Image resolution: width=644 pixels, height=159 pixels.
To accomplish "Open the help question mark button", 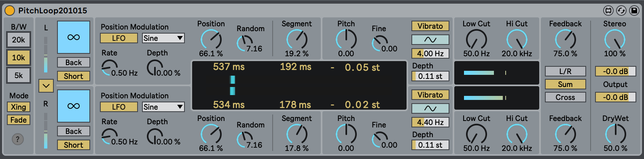I will (x=17, y=139).
